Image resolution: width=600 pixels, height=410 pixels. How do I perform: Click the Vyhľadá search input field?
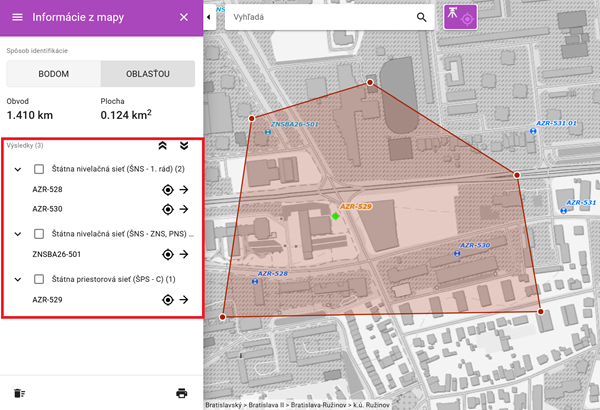[310, 18]
